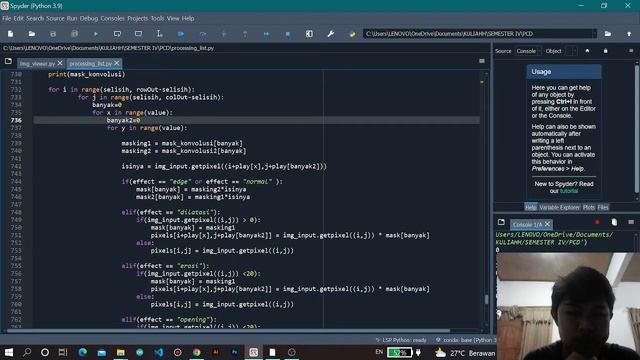This screenshot has width=640, height=360.
Task: Switch to the Plots pane tab
Action: [x=589, y=207]
